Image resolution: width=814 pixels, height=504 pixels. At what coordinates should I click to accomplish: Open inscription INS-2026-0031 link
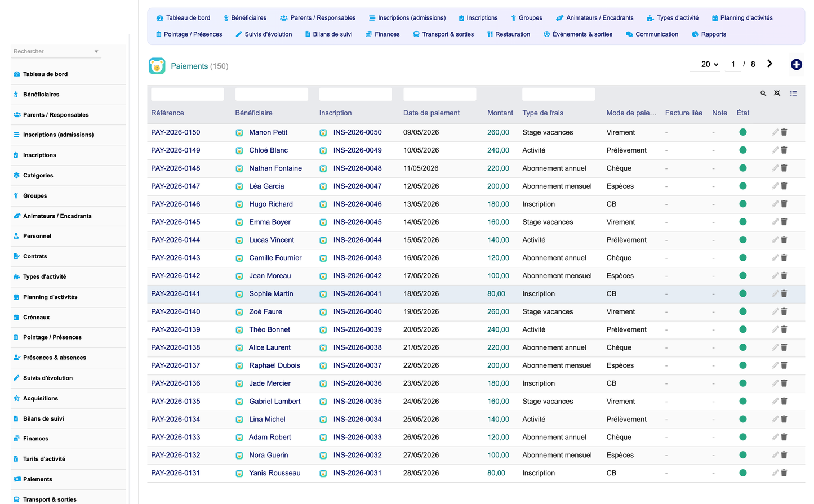point(357,473)
